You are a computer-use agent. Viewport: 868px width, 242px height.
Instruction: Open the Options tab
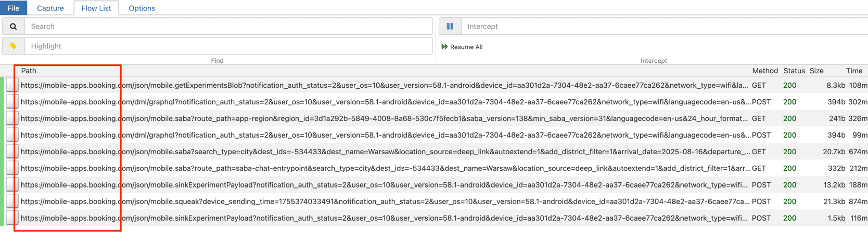142,8
